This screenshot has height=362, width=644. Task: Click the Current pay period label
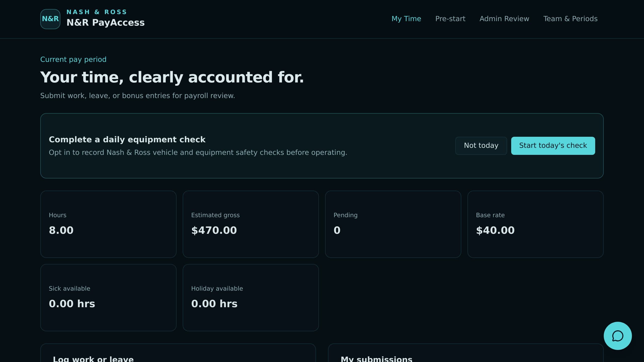(73, 59)
